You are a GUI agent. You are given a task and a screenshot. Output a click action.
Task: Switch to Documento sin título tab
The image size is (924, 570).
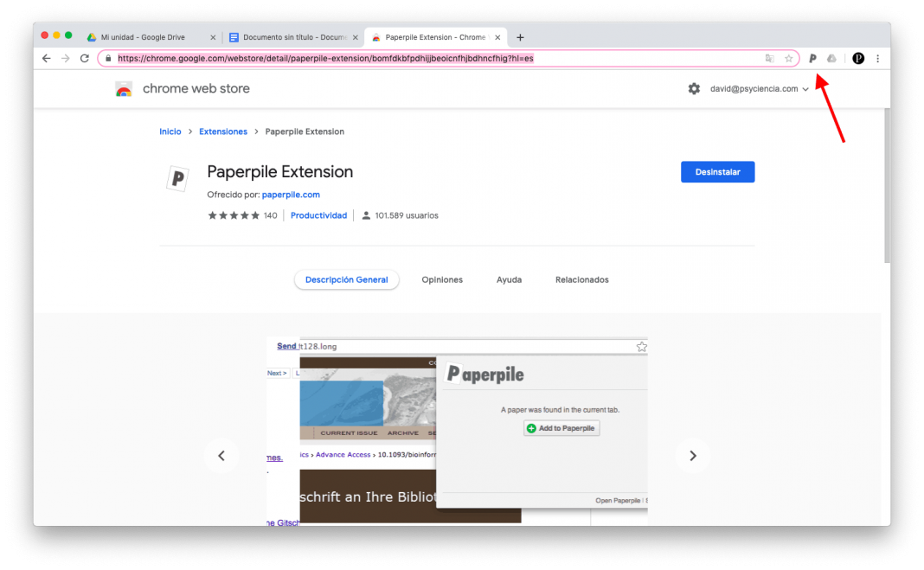coord(293,37)
